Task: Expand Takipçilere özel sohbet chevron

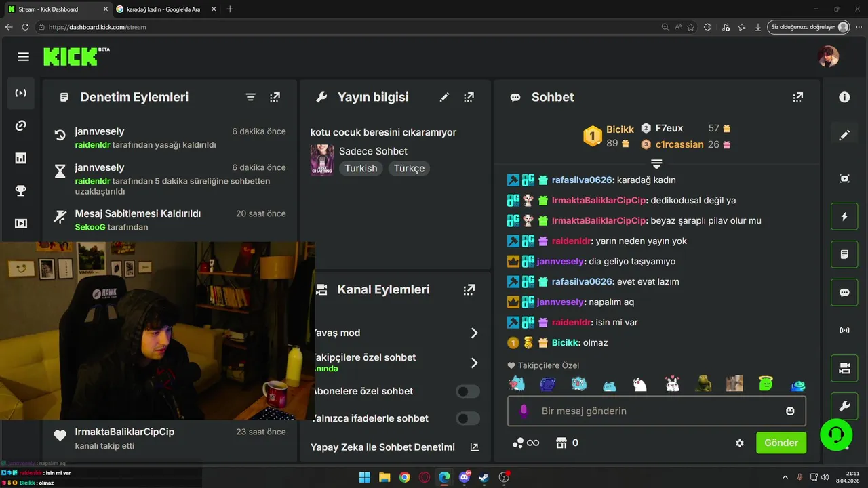Action: click(474, 363)
